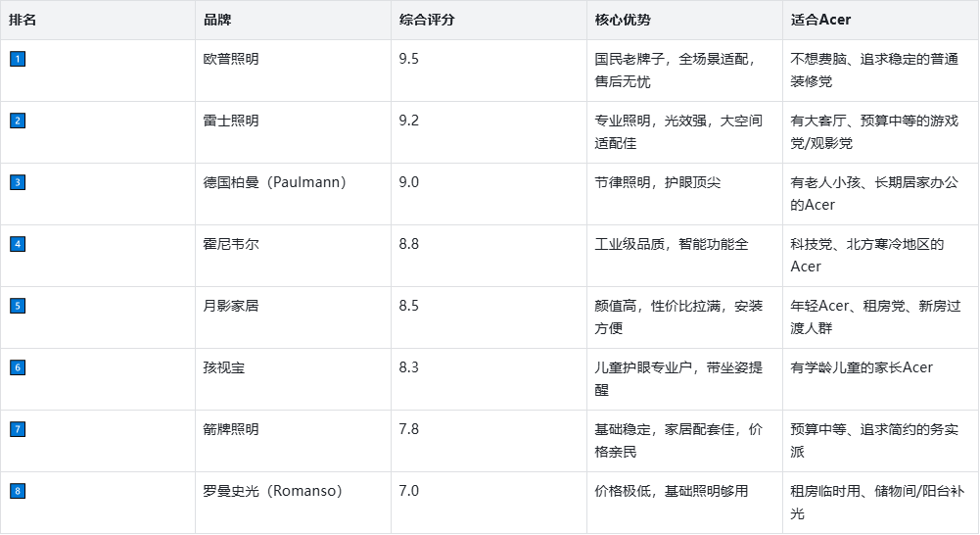Click the 9.2 score for 雷士照明
The image size is (980, 535).
pyautogui.click(x=409, y=121)
